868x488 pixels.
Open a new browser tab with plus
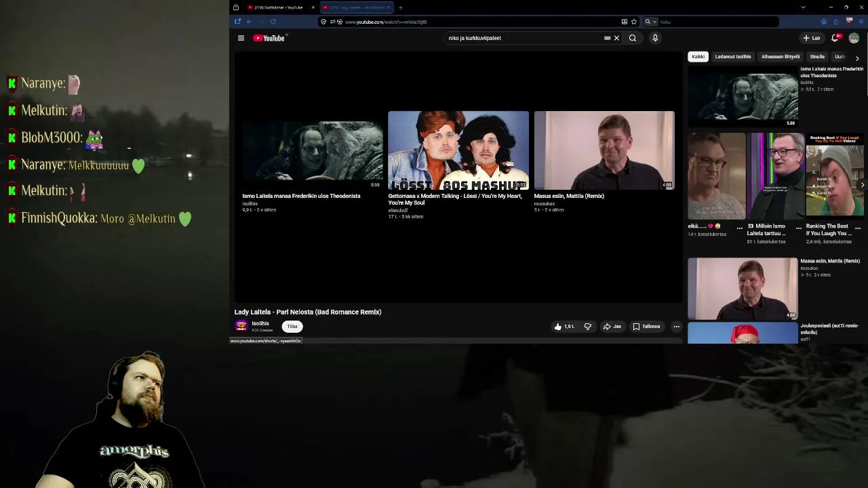pos(401,7)
